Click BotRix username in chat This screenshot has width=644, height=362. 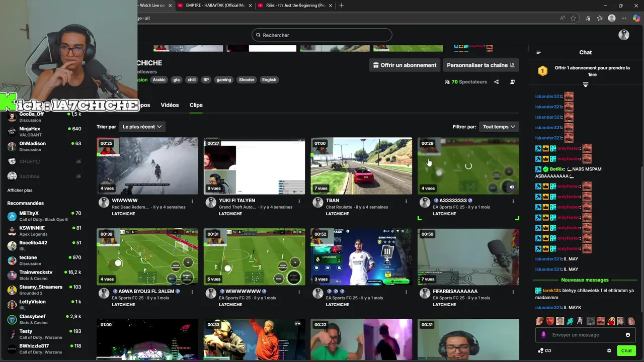click(557, 169)
